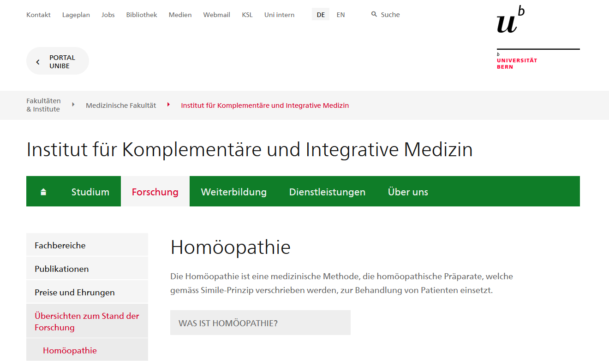Go to Dienstleistungen in the main navigation
This screenshot has height=364, width=609.
[327, 192]
